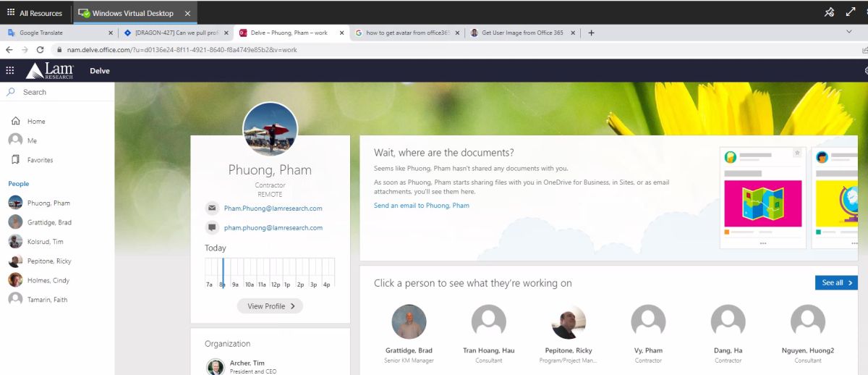The height and width of the screenshot is (375, 868).
Task: Toggle fullscreen with the expand arrows icon
Action: click(851, 12)
